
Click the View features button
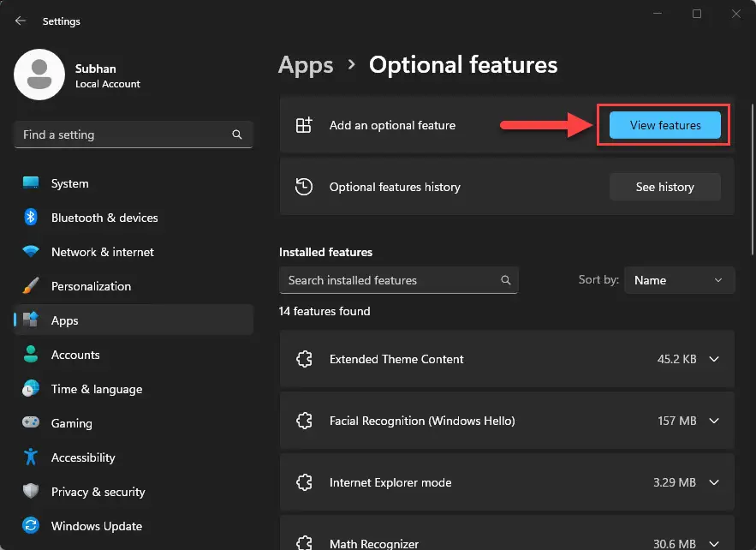click(x=665, y=125)
